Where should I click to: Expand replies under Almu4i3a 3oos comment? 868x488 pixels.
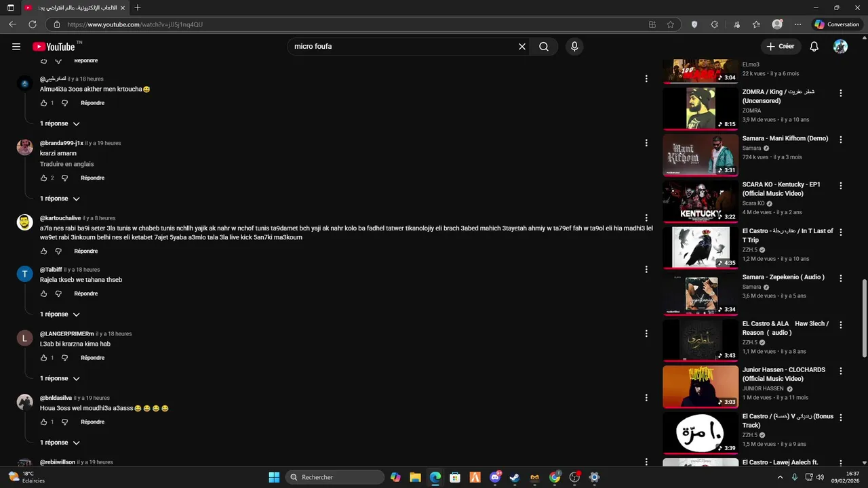60,124
